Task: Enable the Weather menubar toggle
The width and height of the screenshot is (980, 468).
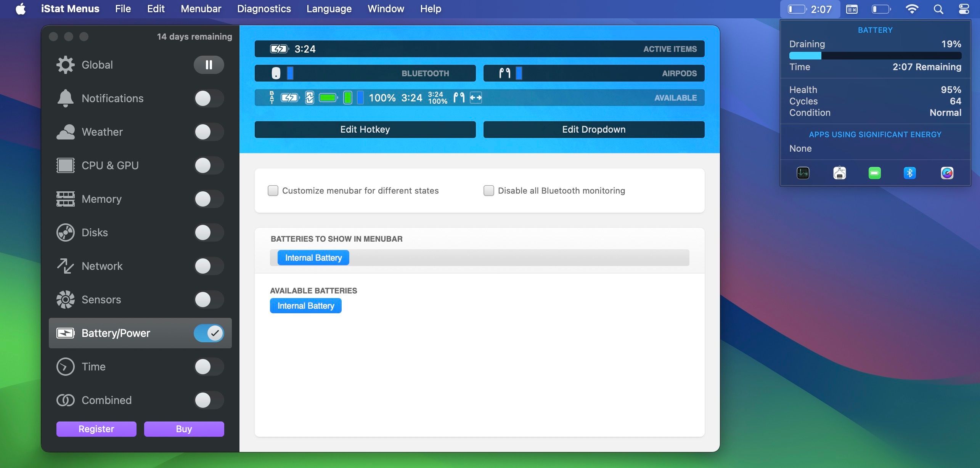Action: point(209,132)
